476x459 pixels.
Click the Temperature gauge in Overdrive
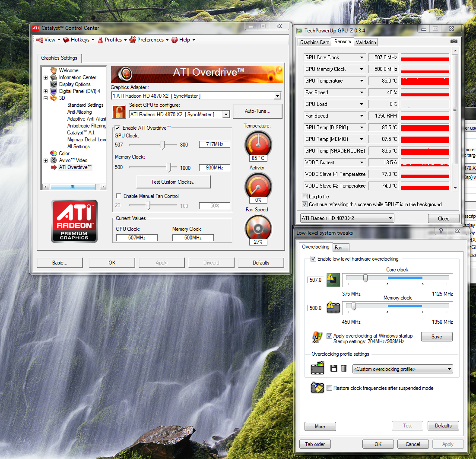coord(258,144)
